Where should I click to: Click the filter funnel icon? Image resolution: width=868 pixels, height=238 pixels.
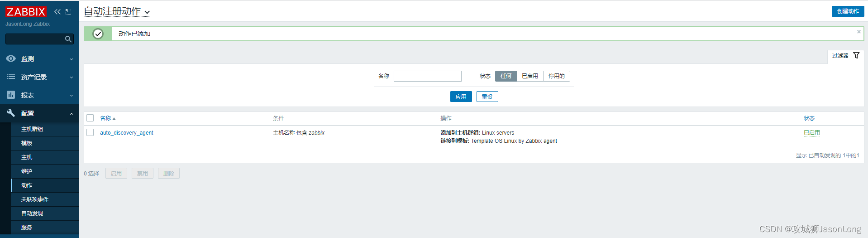point(856,55)
